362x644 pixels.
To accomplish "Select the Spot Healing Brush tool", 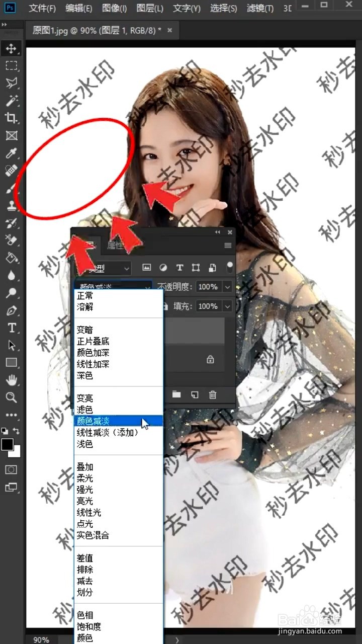I will [x=11, y=171].
